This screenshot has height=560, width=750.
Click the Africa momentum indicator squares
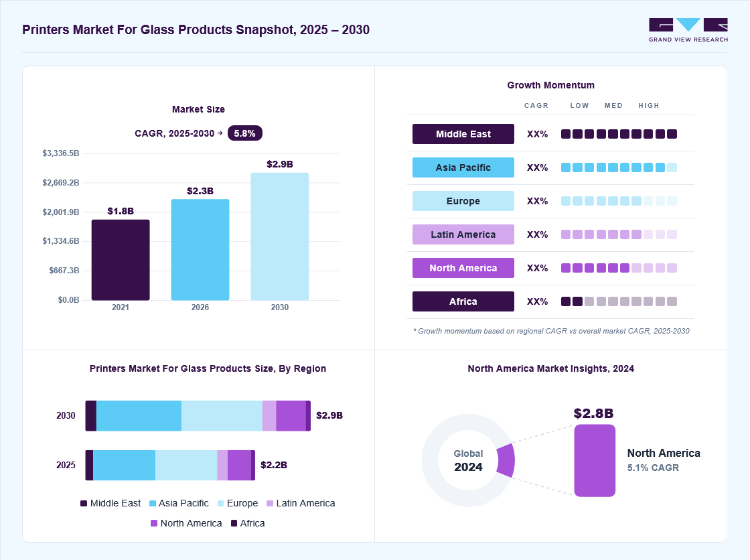619,301
